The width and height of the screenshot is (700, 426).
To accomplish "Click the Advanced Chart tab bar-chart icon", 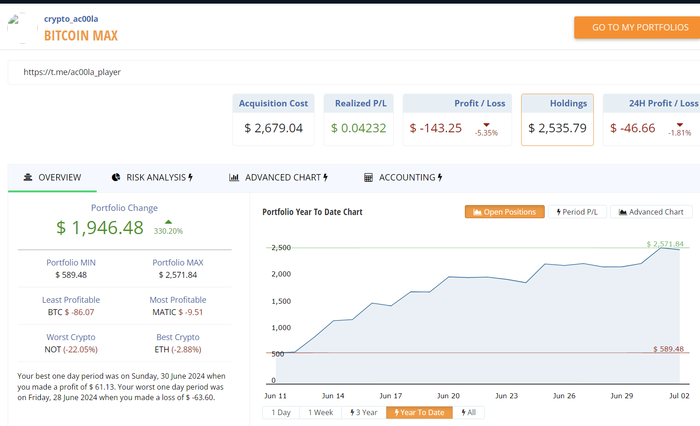I will pyautogui.click(x=234, y=177).
